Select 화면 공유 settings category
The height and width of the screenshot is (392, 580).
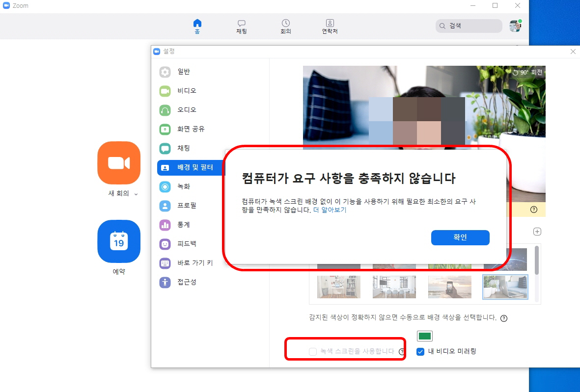(191, 130)
